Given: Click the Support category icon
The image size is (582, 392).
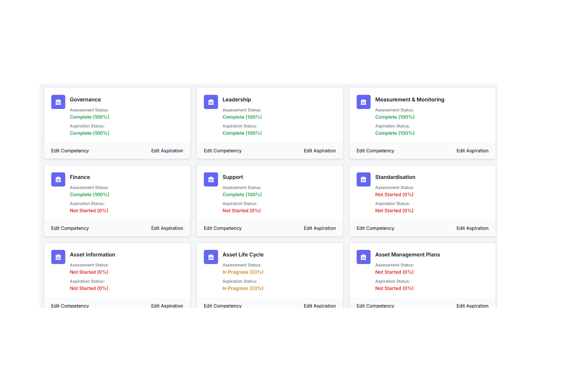Looking at the screenshot, I should 211,179.
